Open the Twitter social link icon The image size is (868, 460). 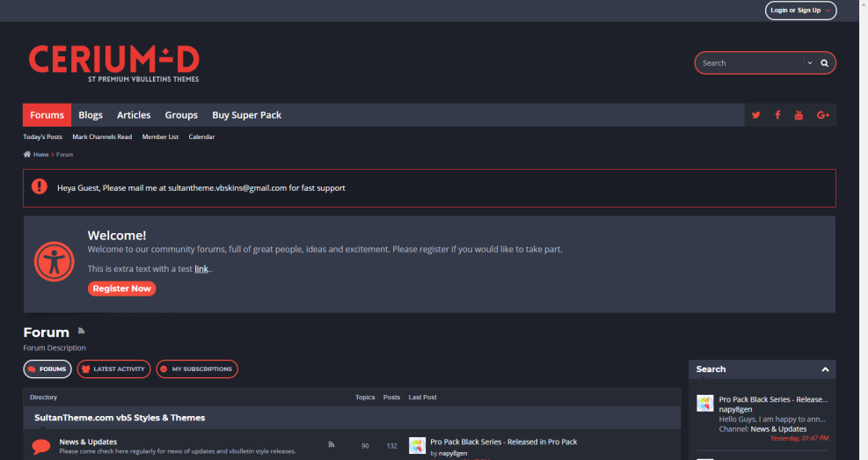point(755,115)
